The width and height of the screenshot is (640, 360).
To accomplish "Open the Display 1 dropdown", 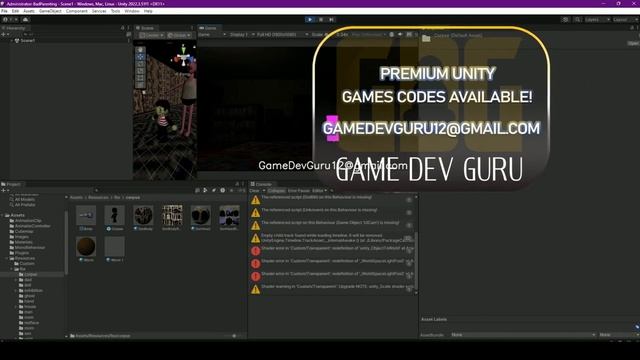I will point(242,35).
